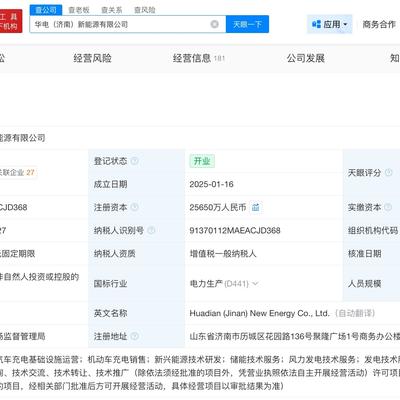This screenshot has height=400, width=400.
Task: Show help for 注册资本
Action: 134,207
